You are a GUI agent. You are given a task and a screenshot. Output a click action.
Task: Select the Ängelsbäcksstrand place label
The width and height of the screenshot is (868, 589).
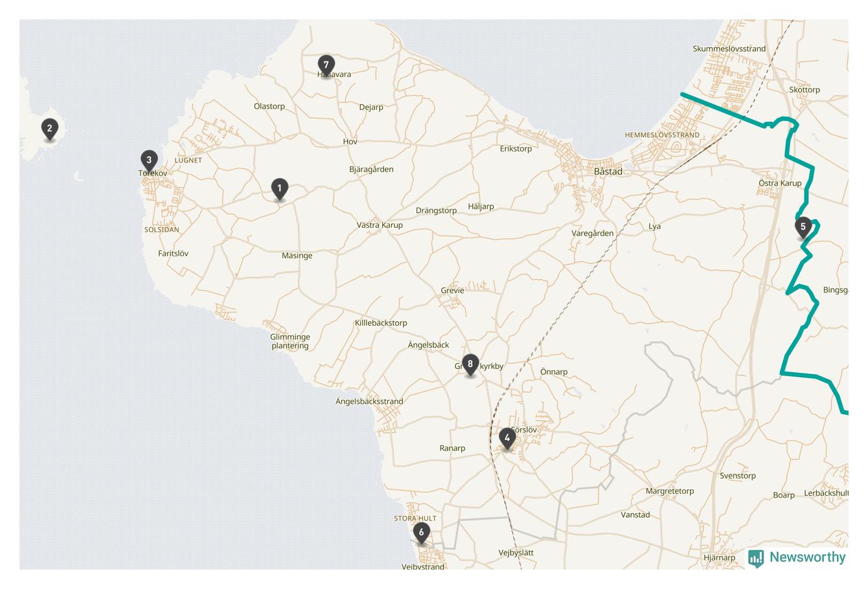point(369,401)
